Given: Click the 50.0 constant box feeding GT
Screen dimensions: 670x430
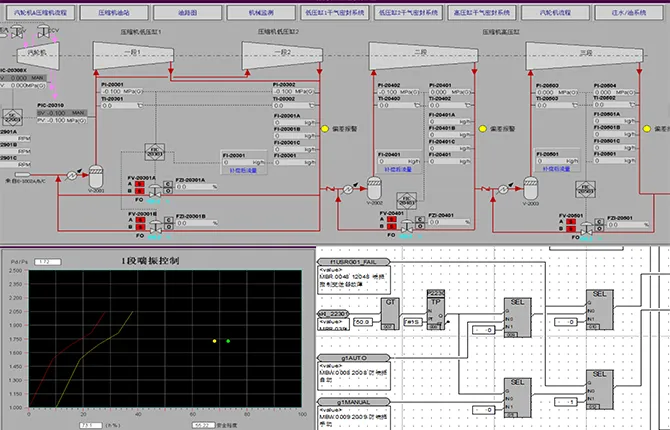Looking at the screenshot, I should point(362,322).
